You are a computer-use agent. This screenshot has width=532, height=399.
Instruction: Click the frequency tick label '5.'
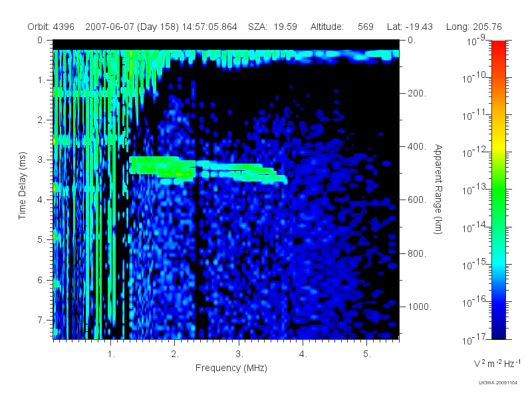click(367, 354)
